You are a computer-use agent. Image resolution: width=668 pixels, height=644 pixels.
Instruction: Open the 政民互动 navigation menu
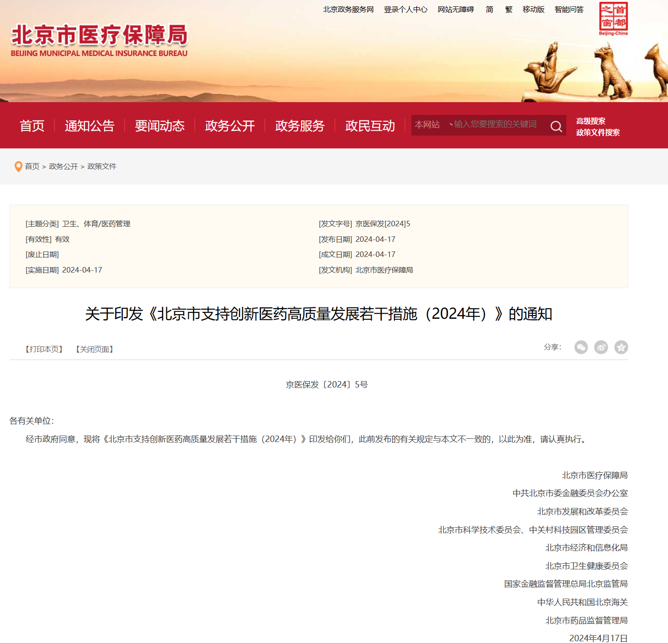click(370, 126)
